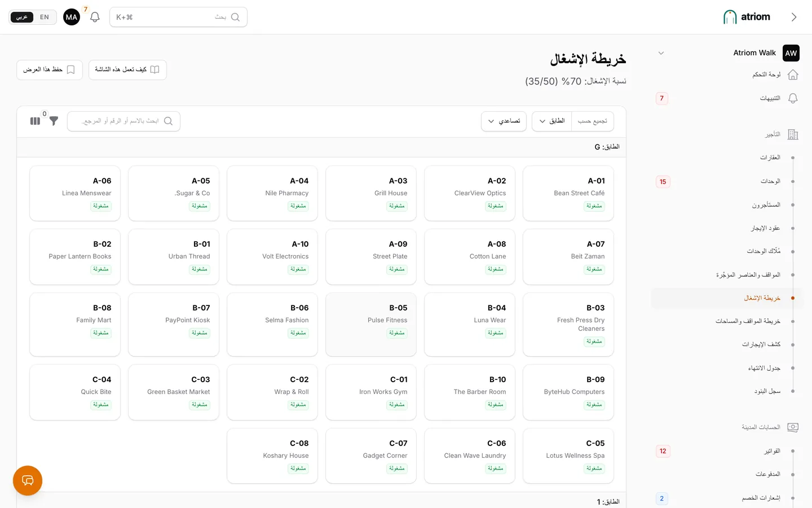Open the الطابق grouping dropdown
The image size is (812, 508).
click(x=551, y=121)
